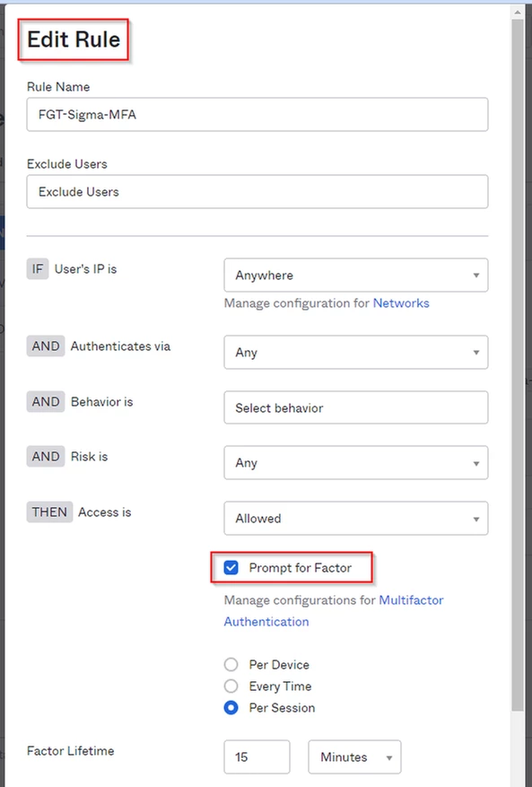Image resolution: width=532 pixels, height=787 pixels.
Task: Open the Access is Allowed dropdown
Action: 356,518
